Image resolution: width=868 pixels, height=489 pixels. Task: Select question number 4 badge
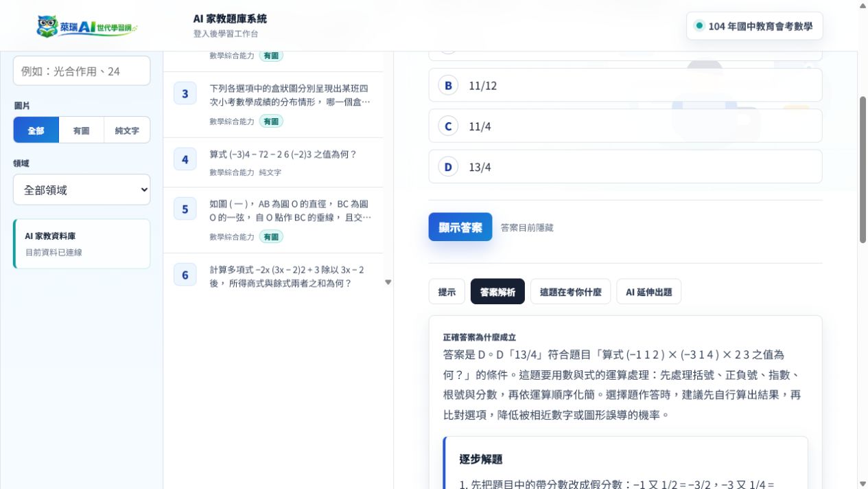[185, 160]
